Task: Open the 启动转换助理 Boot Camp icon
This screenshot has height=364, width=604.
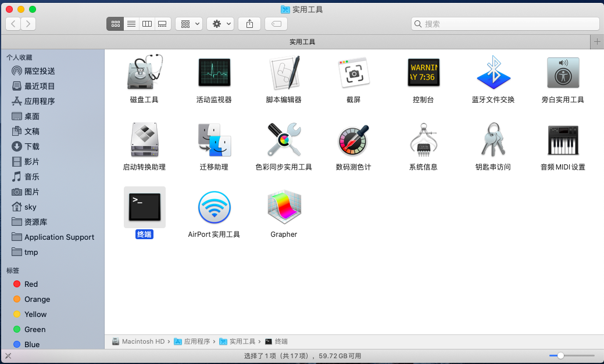Action: point(144,140)
